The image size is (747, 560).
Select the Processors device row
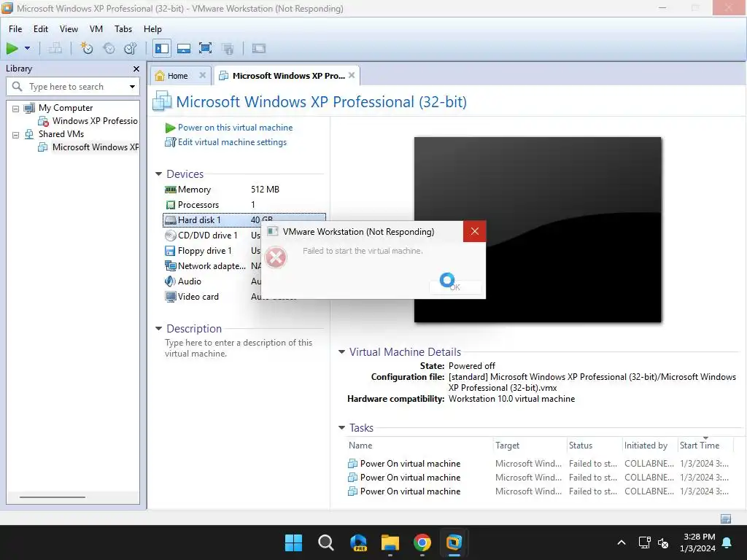(244, 205)
